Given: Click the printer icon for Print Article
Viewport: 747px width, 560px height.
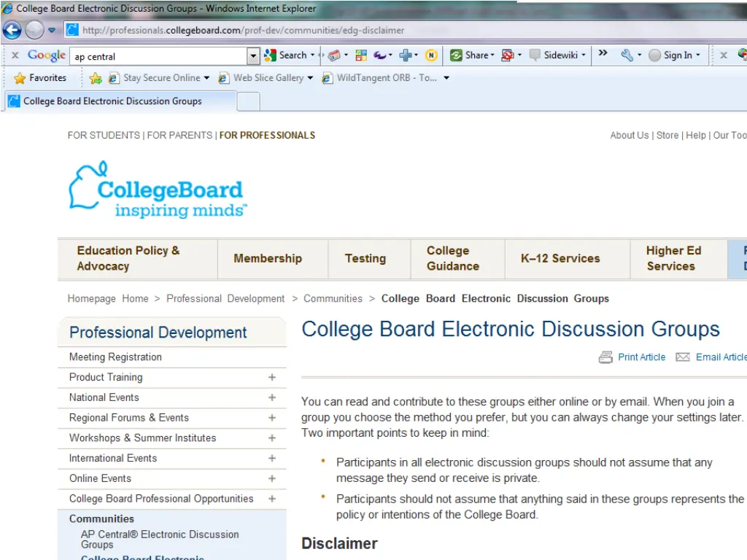Looking at the screenshot, I should point(605,357).
